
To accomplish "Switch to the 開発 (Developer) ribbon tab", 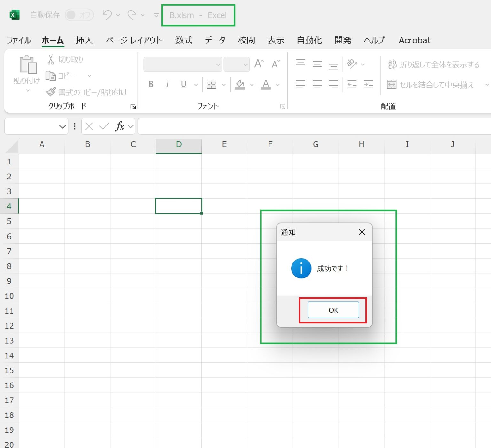I will (342, 40).
